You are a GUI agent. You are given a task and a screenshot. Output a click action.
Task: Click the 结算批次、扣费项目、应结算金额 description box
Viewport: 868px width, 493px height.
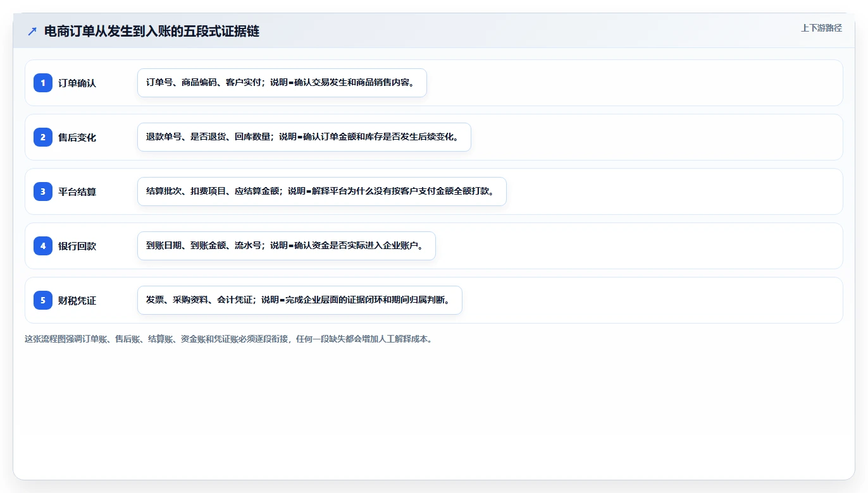pos(322,192)
